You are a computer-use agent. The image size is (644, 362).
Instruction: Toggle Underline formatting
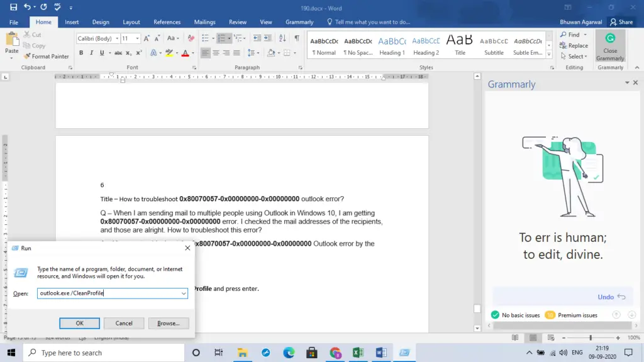pyautogui.click(x=102, y=53)
